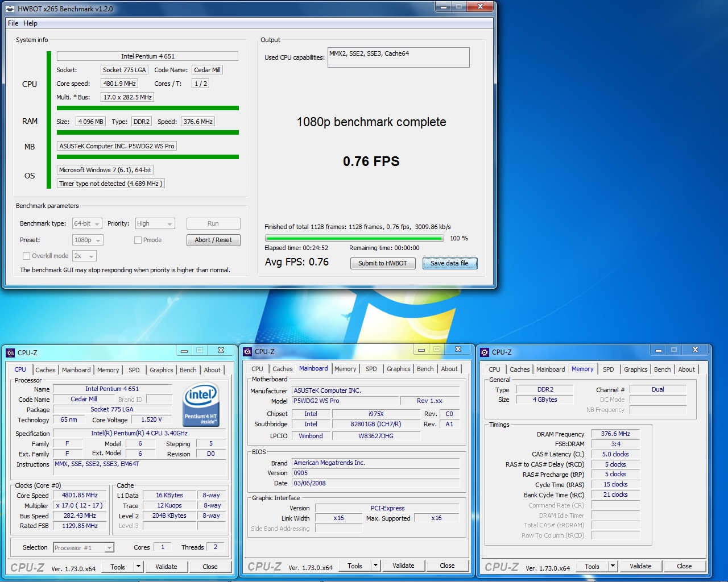The width and height of the screenshot is (728, 582).
Task: Close the CPU-Z Mainboard window
Action: 458,350
